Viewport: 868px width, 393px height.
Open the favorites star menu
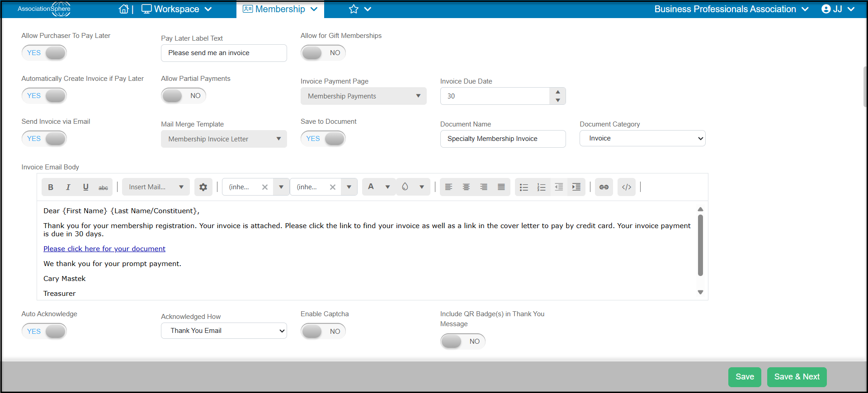click(360, 9)
